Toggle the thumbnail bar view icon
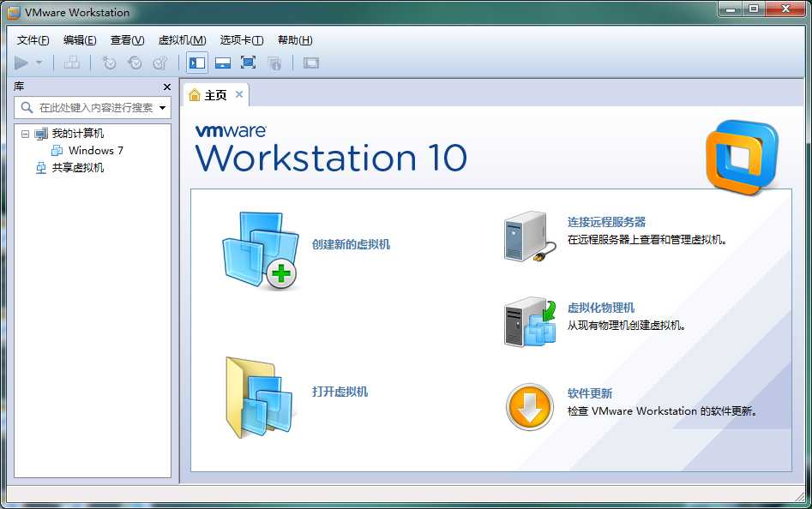 223,63
